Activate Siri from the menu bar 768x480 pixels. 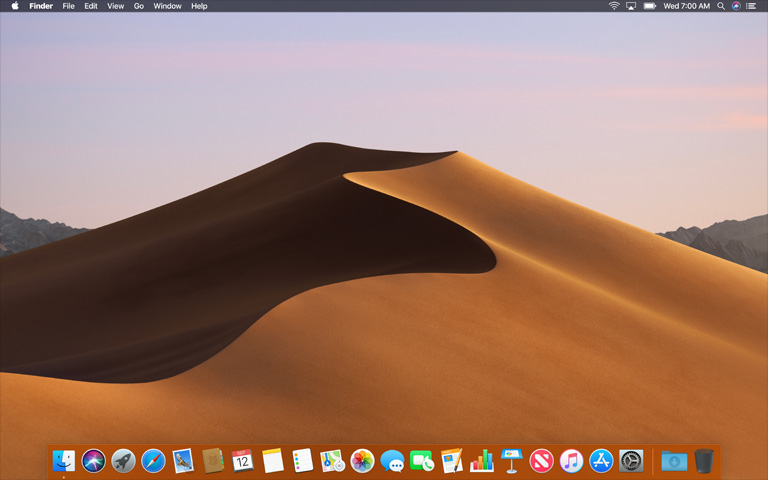pos(736,6)
